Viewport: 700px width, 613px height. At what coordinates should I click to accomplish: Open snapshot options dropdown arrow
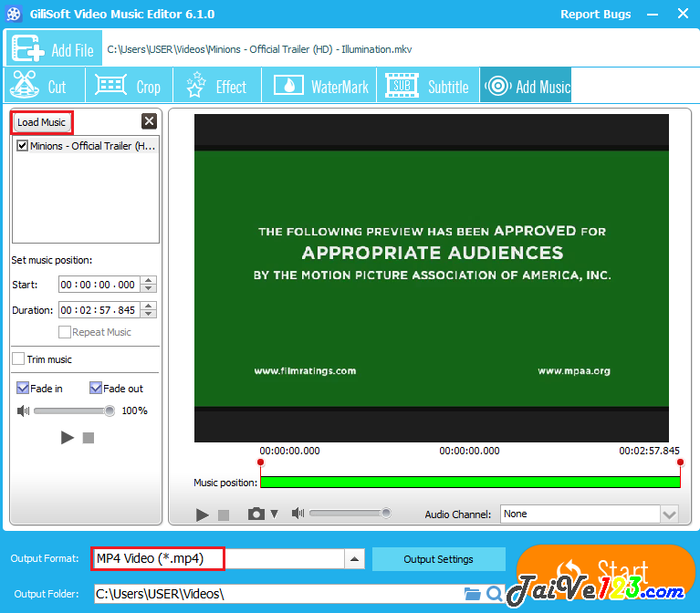[x=275, y=514]
